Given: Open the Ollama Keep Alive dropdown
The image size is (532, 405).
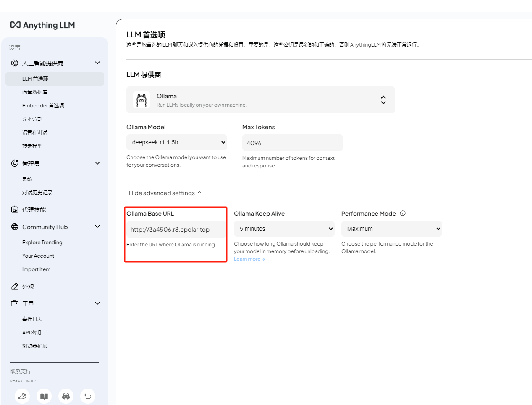Looking at the screenshot, I should (284, 229).
